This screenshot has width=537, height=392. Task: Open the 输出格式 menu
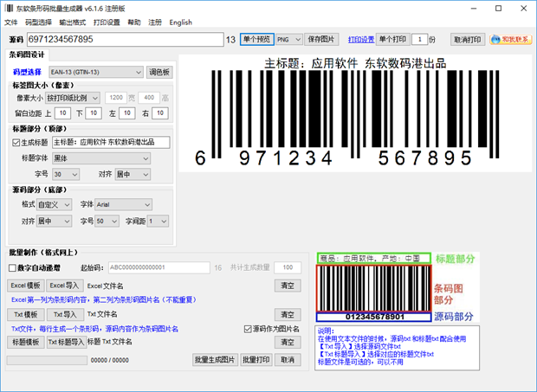tap(73, 22)
